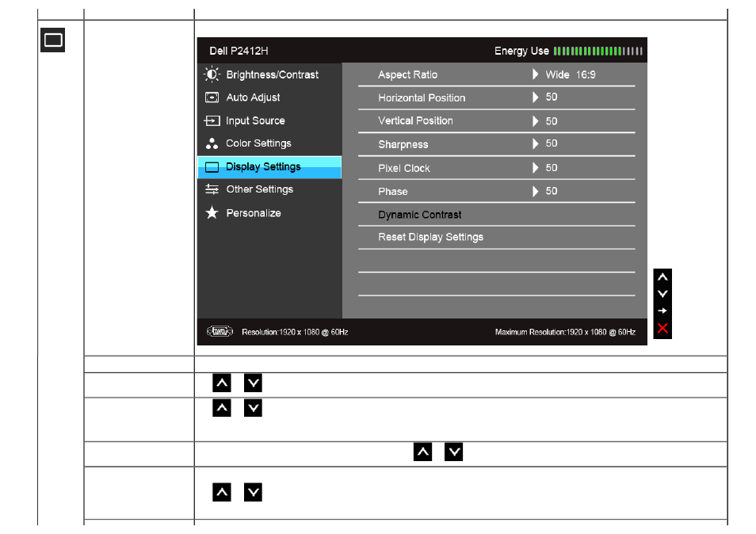Expand the Aspect Ratio arrow
Viewport: 756px width, 534px height.
(535, 74)
